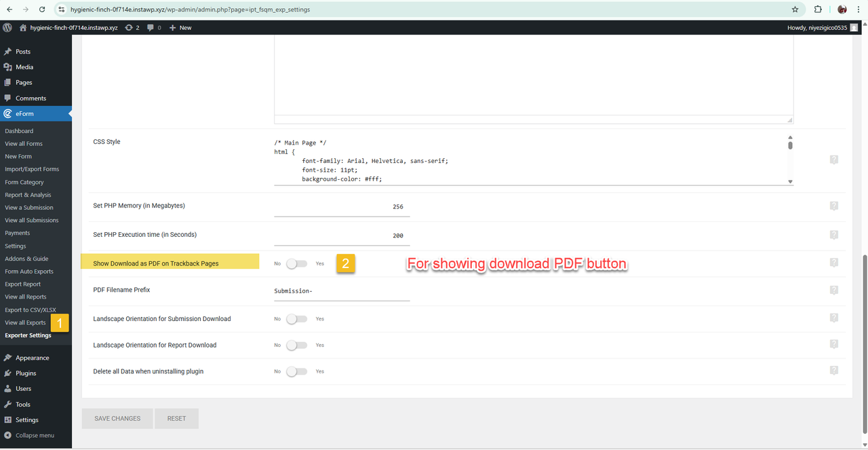Open Import/Export Forms

coord(32,169)
